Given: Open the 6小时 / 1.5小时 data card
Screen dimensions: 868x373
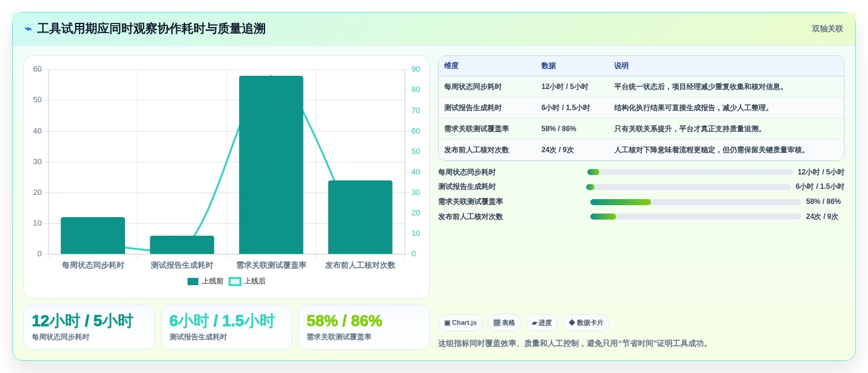Looking at the screenshot, I should point(227,327).
